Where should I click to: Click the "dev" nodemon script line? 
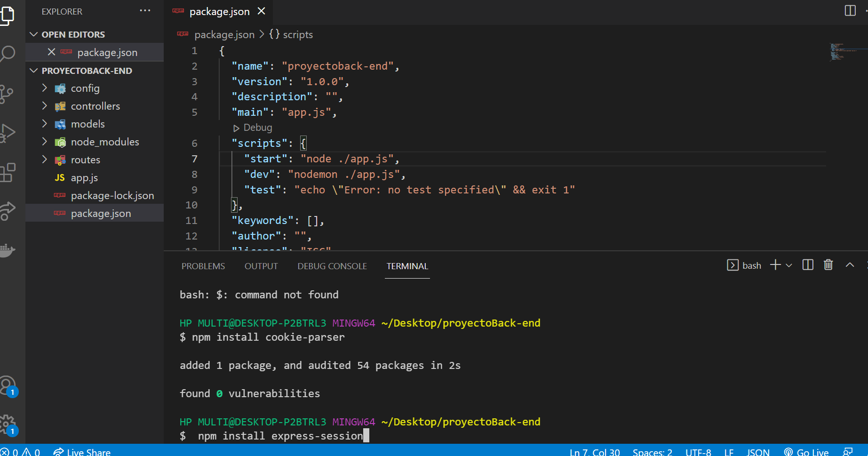coord(325,175)
